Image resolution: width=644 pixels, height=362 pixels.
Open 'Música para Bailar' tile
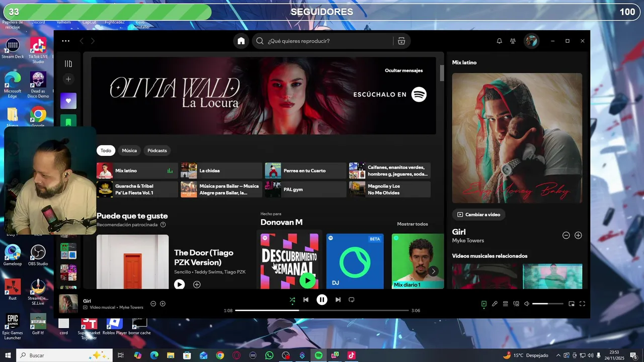221,190
